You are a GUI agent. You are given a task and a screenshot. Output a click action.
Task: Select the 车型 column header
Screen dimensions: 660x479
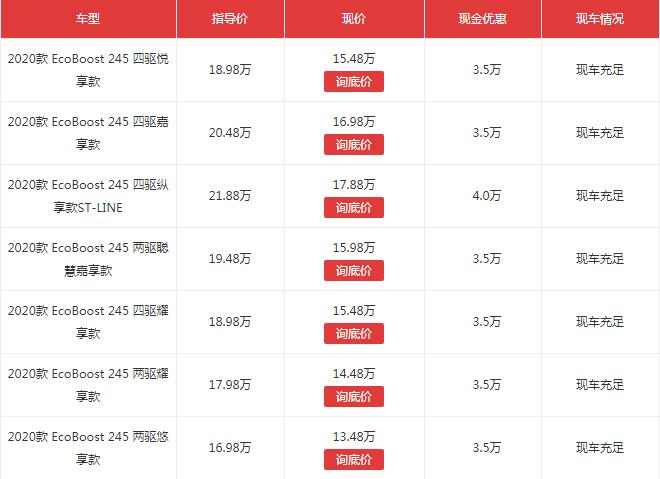point(88,19)
